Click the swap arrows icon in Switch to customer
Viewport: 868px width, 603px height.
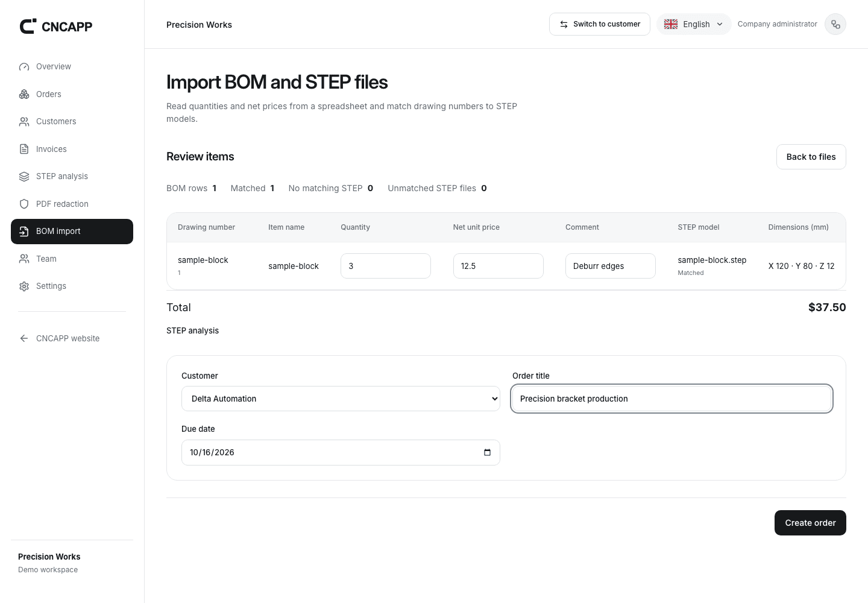(x=564, y=24)
